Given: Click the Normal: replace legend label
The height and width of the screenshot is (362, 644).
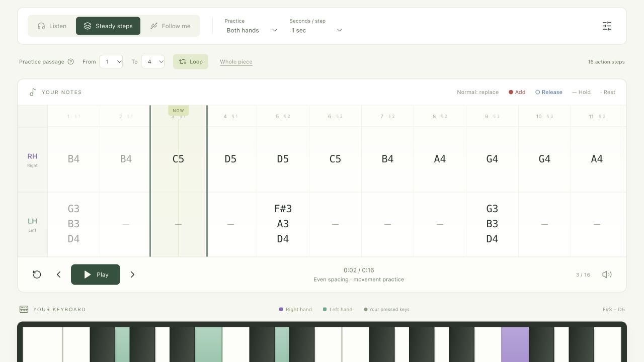Looking at the screenshot, I should (x=477, y=92).
